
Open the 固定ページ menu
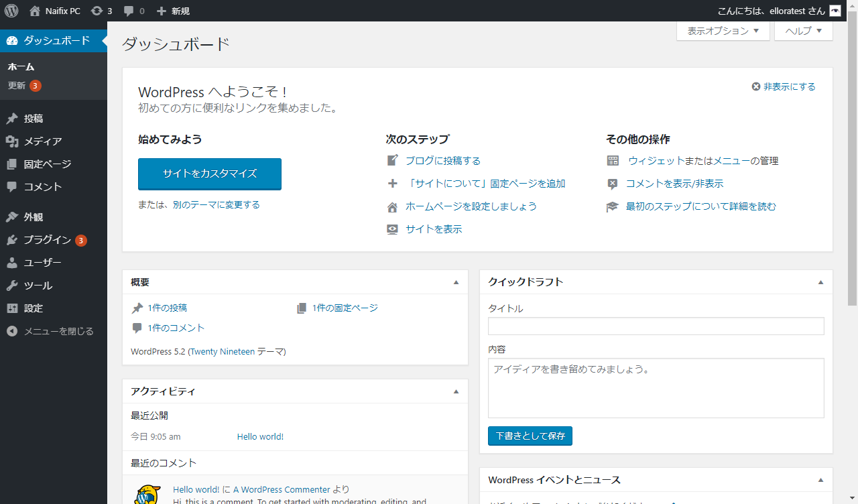point(48,164)
